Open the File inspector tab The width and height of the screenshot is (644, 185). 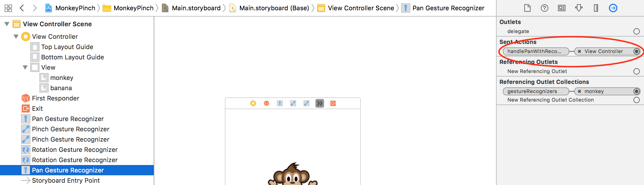527,8
